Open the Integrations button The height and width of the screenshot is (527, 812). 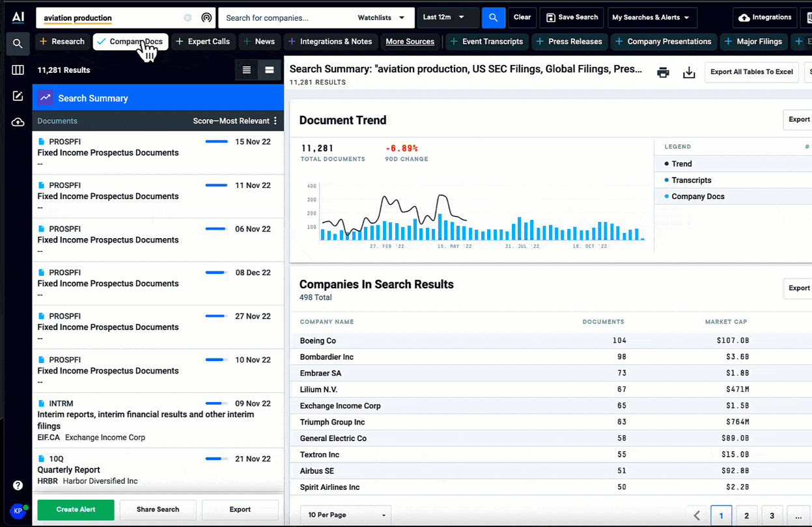tap(765, 18)
